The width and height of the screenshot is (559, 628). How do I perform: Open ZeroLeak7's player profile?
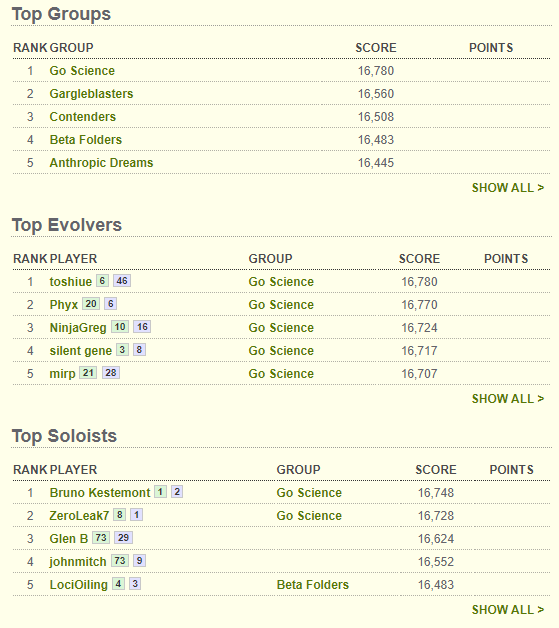point(79,515)
